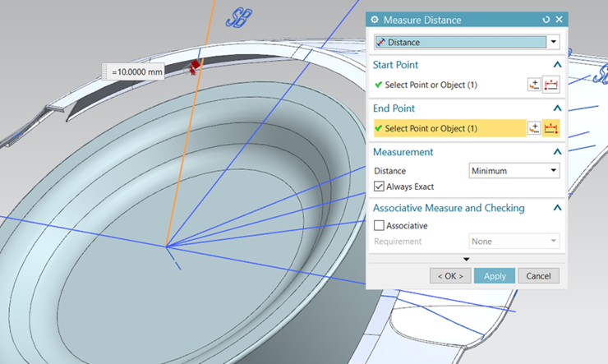This screenshot has height=364, width=608.
Task: Click the Measure Distance dialog gear icon
Action: [375, 20]
